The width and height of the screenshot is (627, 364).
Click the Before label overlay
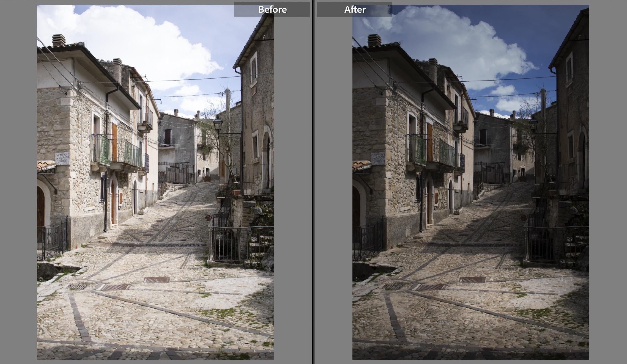click(x=272, y=9)
